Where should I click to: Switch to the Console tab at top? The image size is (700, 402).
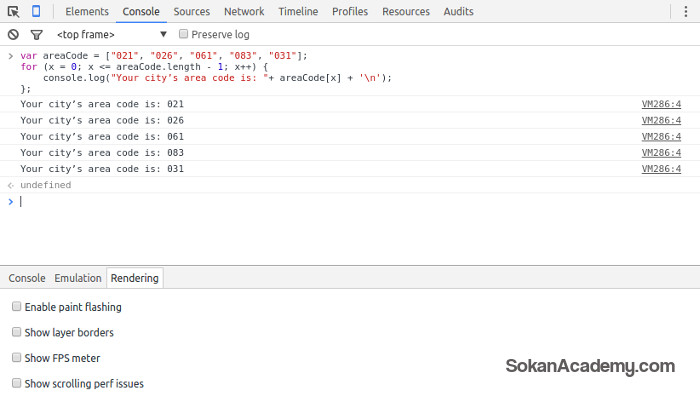coord(141,12)
